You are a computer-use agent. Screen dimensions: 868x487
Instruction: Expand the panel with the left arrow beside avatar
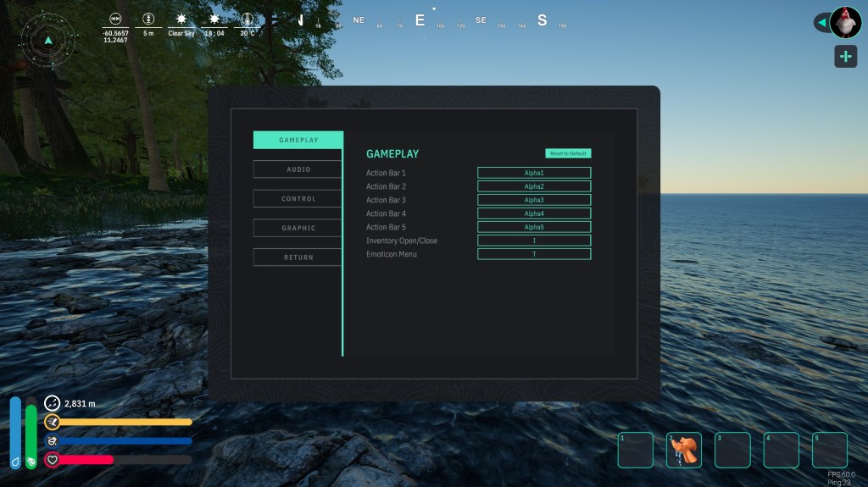coord(821,22)
